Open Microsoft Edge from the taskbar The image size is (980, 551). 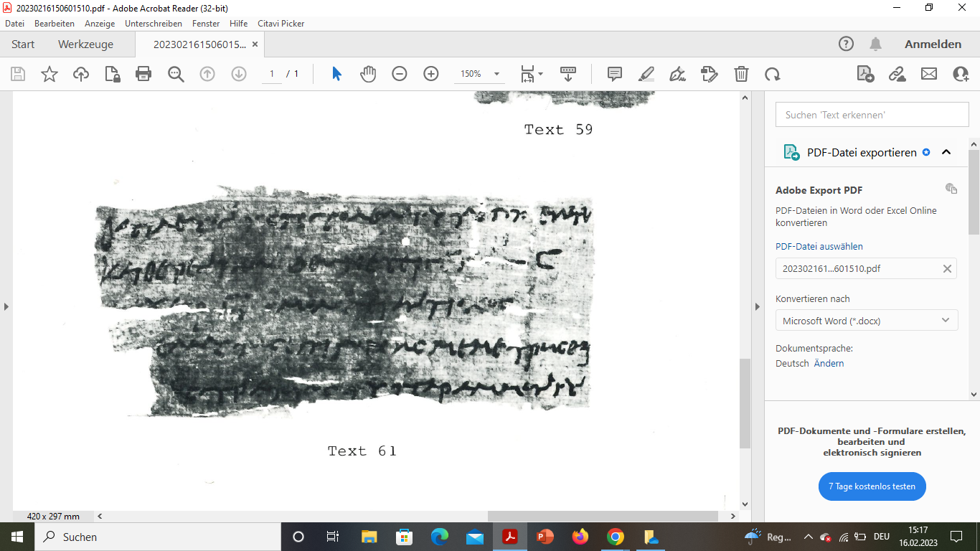(439, 537)
